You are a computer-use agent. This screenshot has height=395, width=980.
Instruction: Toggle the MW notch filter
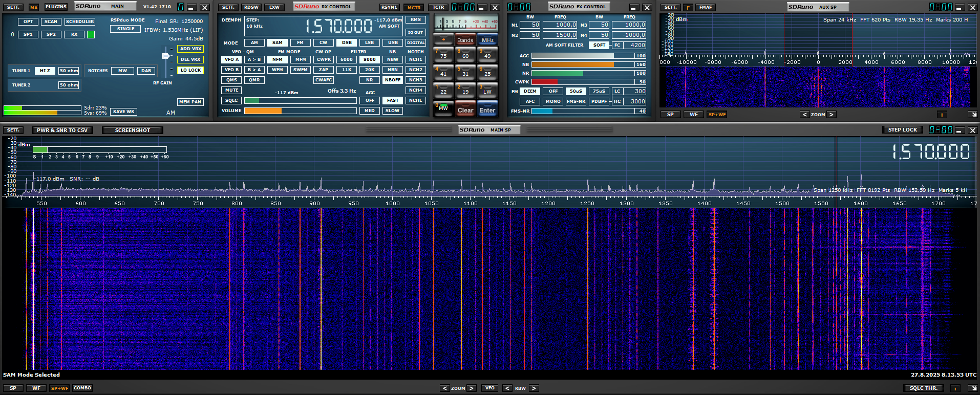point(122,71)
